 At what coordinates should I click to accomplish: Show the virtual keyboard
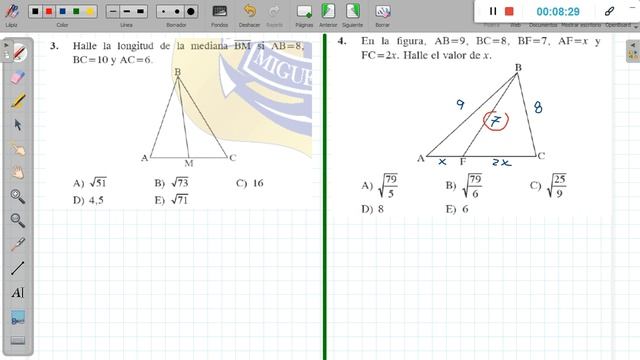pos(18,340)
